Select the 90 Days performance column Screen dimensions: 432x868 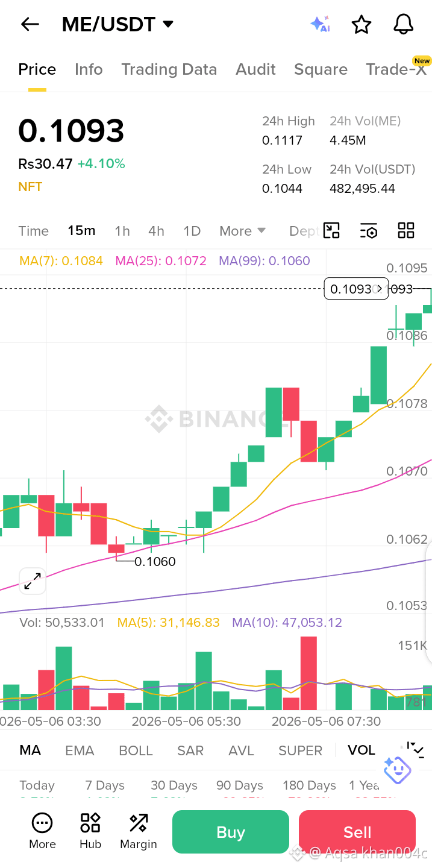(240, 785)
